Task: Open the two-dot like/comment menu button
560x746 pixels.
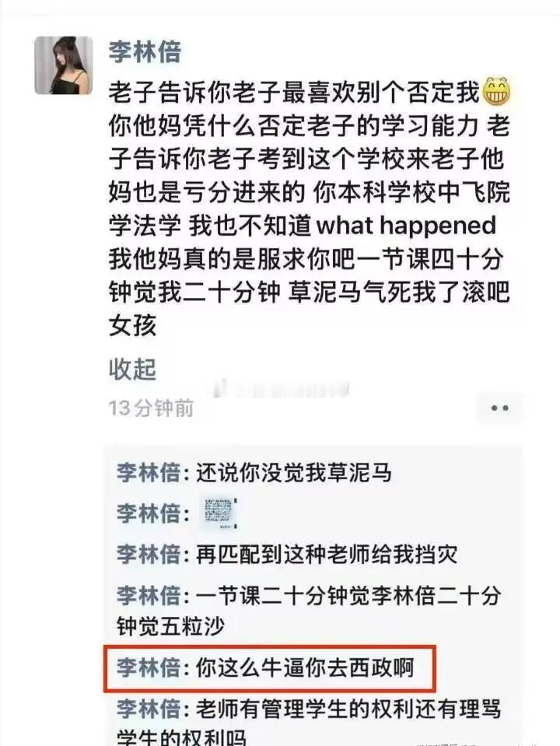Action: pyautogui.click(x=499, y=408)
